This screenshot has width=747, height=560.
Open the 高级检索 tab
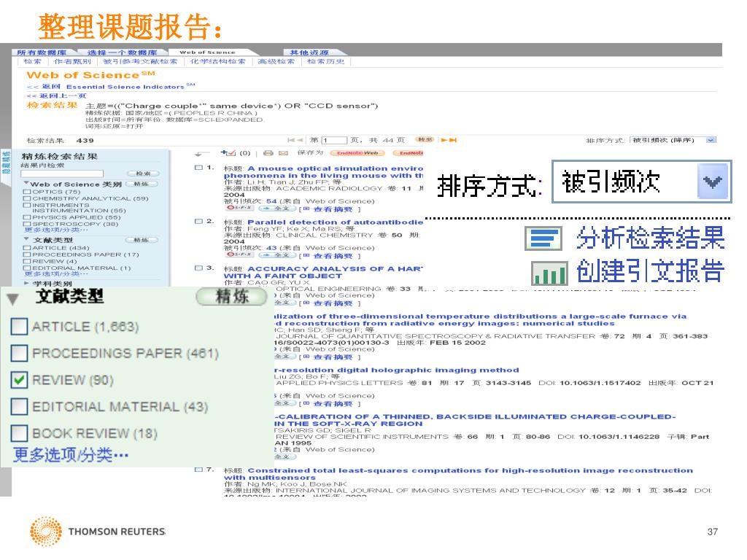(x=276, y=61)
